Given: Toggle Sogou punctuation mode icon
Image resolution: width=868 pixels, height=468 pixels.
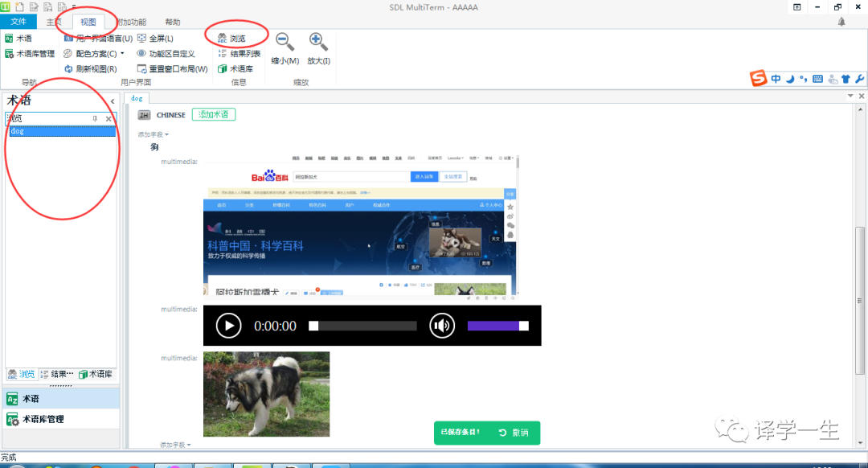Looking at the screenshot, I should point(803,79).
